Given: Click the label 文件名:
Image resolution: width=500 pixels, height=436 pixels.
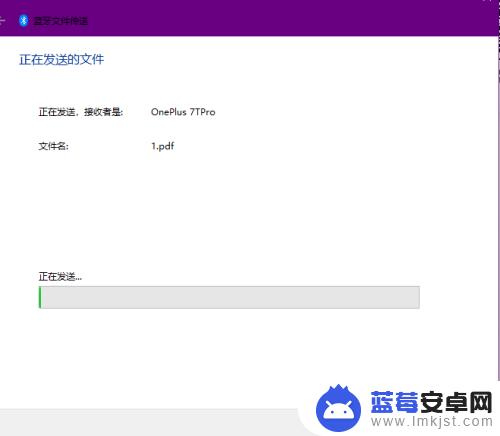Looking at the screenshot, I should tap(53, 146).
